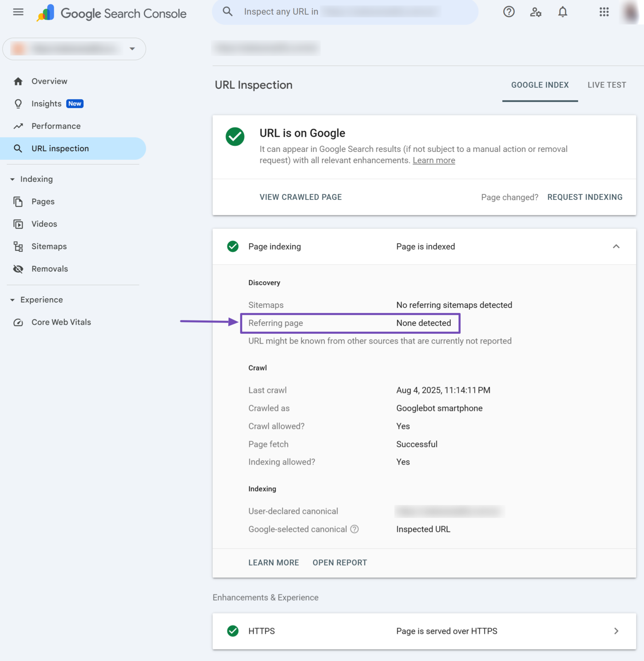
Task: Click the Insights lightbulb icon
Action: click(x=18, y=104)
